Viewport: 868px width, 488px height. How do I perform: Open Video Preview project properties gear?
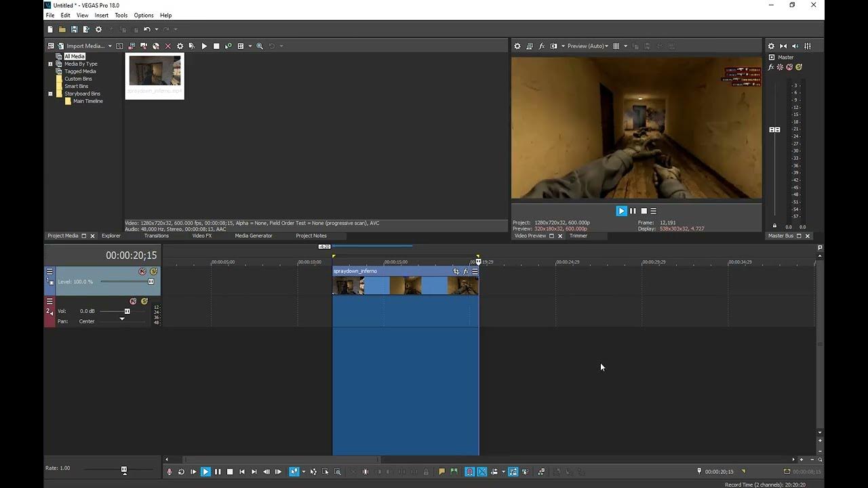coord(517,46)
